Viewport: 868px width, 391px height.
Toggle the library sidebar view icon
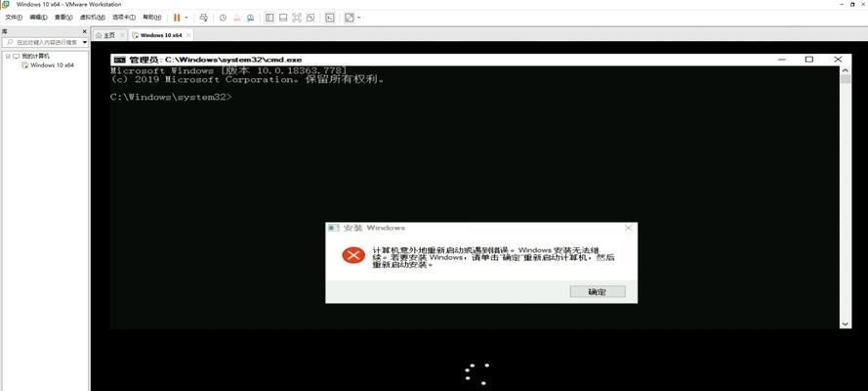click(x=269, y=18)
